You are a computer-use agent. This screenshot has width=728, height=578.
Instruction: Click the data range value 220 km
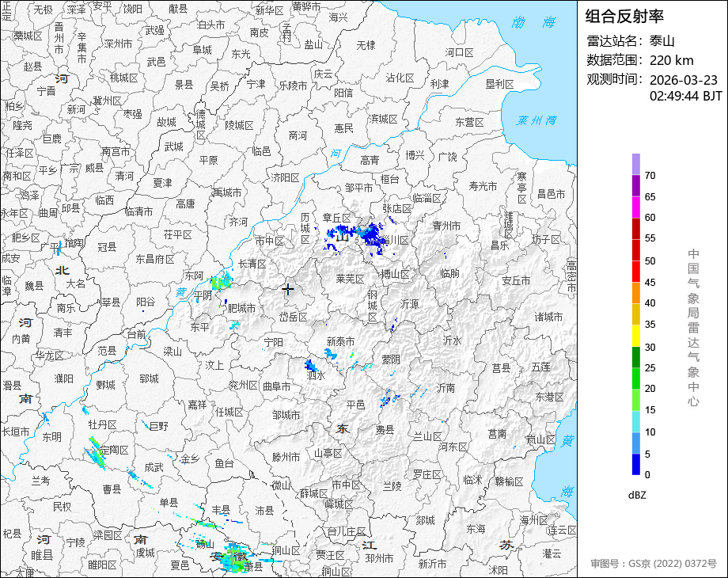671,60
